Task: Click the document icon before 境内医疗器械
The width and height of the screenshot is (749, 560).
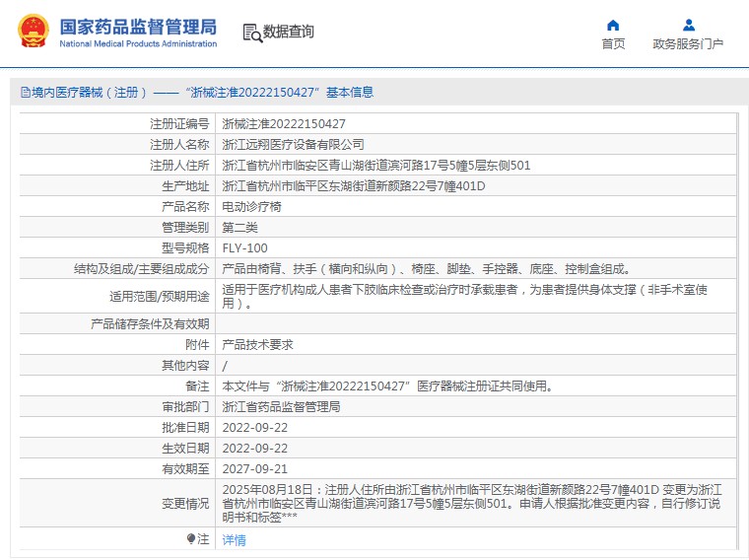Action: click(x=26, y=93)
